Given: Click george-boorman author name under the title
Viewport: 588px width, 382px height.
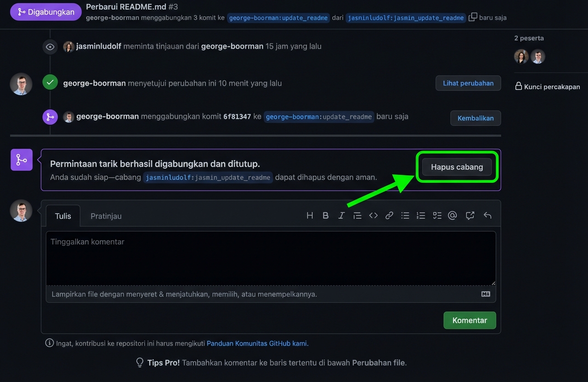Looking at the screenshot, I should tap(113, 17).
